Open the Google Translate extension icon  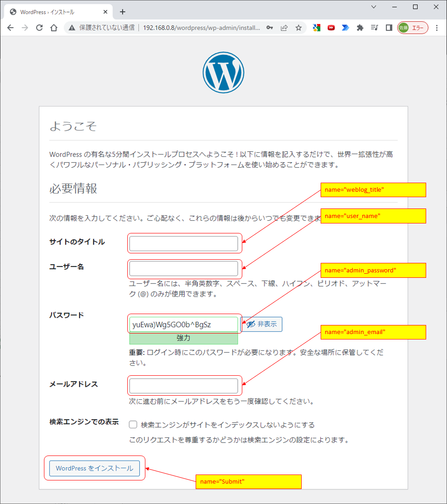point(317,28)
